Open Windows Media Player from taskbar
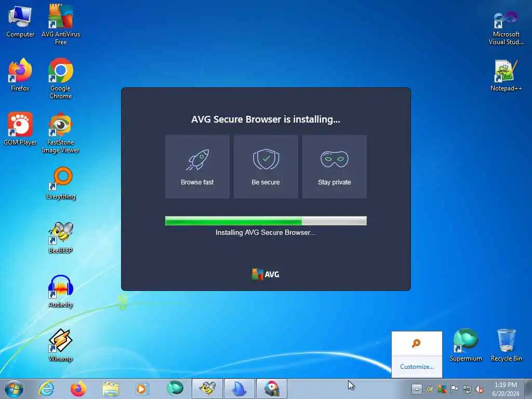This screenshot has width=532, height=399. [142, 389]
